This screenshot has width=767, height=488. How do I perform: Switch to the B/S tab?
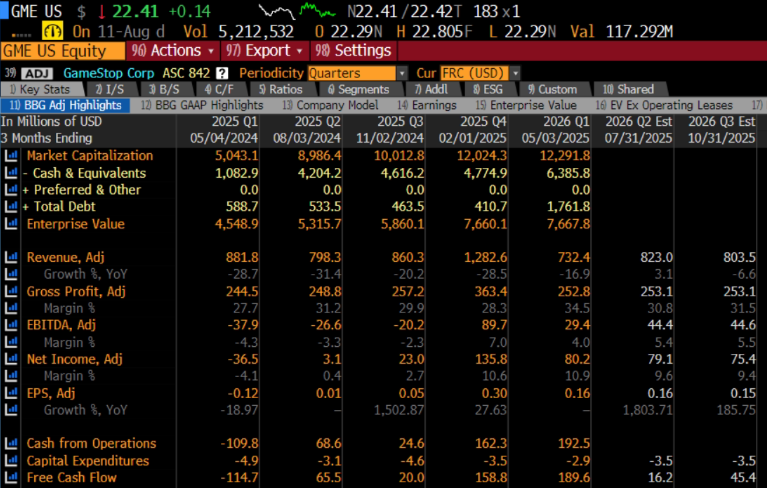click(164, 89)
